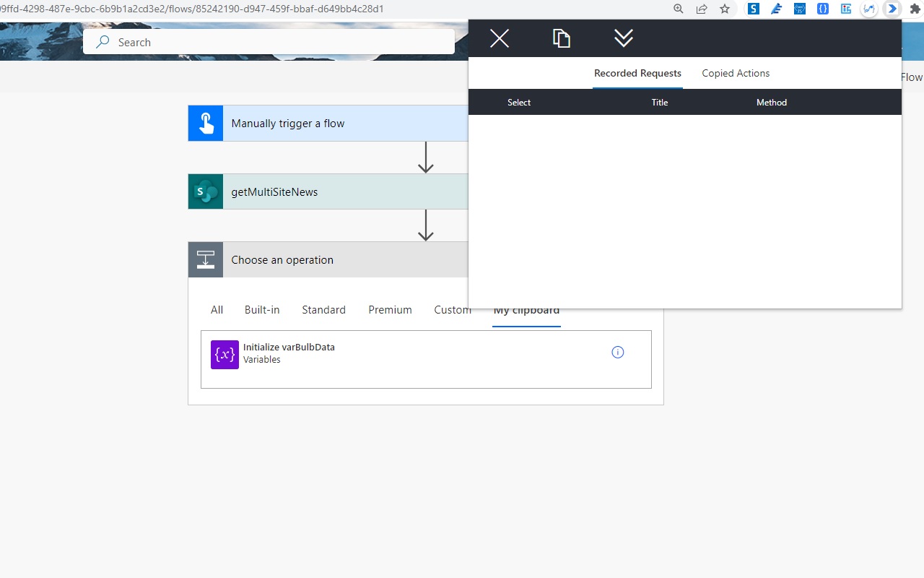Click the purple Variables icon
The image size is (924, 578).
(x=225, y=355)
